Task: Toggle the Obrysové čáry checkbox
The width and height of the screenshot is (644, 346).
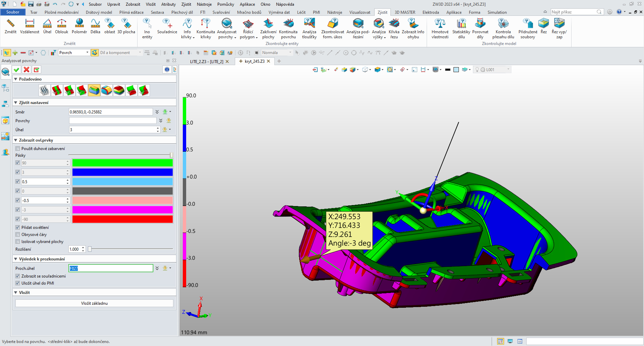Action: click(x=18, y=235)
